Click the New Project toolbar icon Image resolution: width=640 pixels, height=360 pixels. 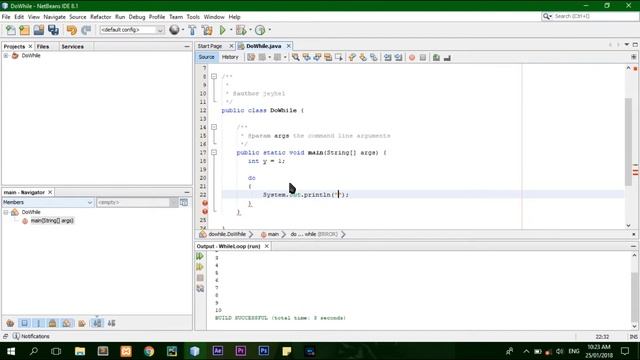point(24,30)
